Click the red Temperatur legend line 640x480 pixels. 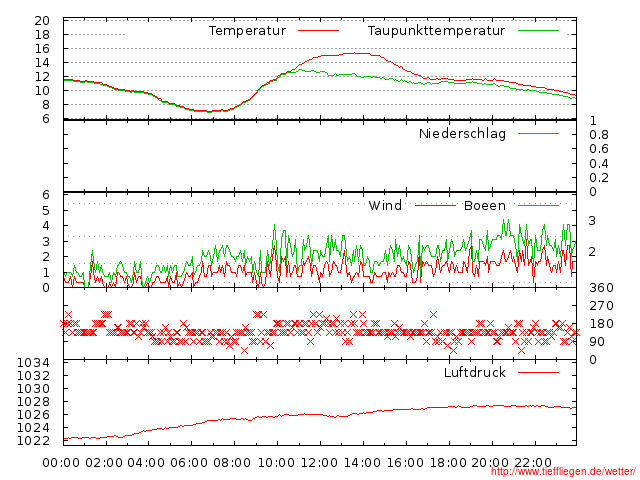point(318,31)
